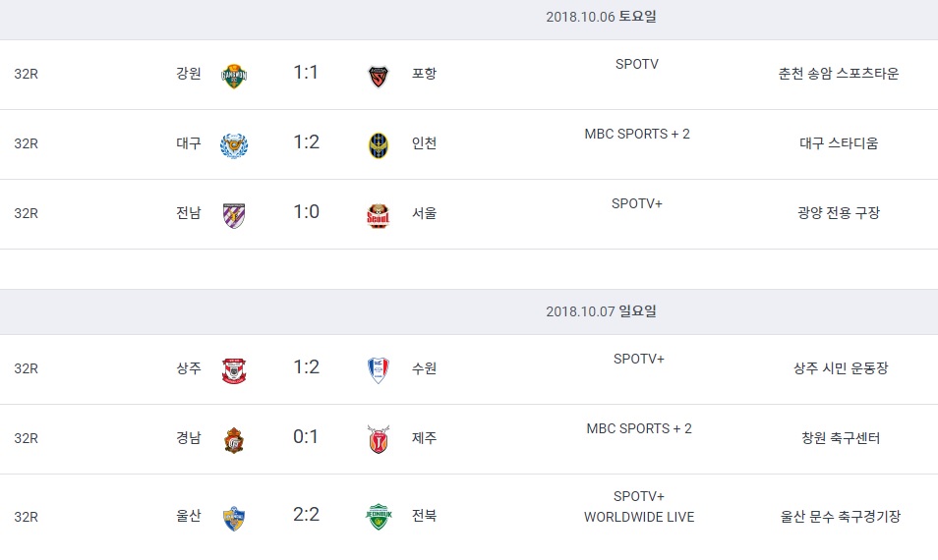Click the FC Seoul team logo

click(379, 216)
